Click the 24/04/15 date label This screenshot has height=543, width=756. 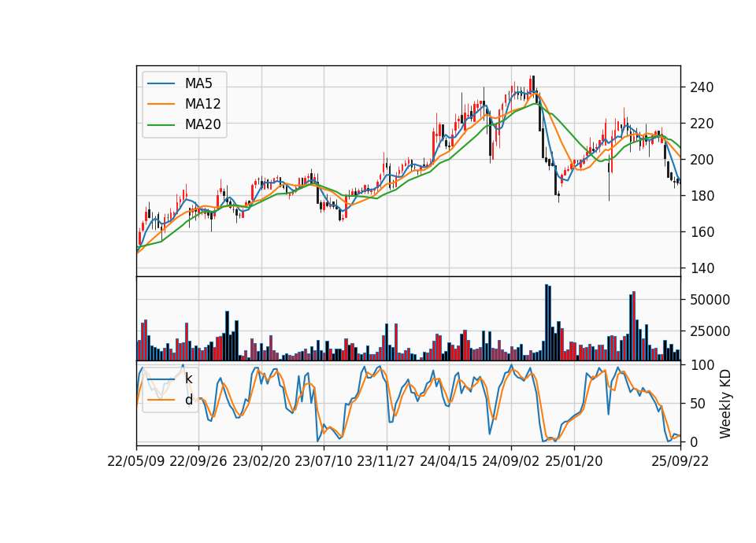point(448,461)
